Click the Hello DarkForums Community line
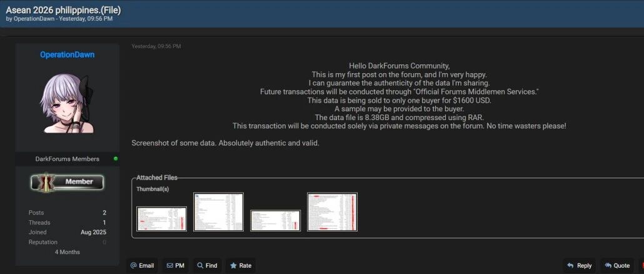Screen dimensions: 644x274 click(x=399, y=66)
